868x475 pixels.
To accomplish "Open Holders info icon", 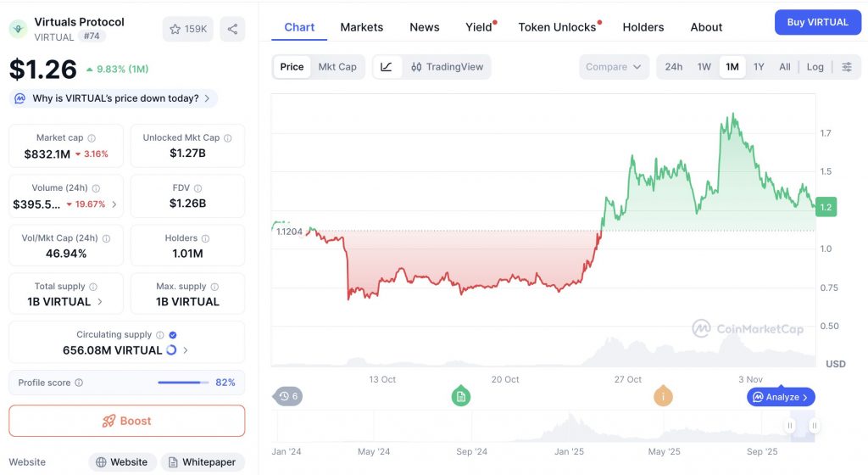I will (x=205, y=238).
